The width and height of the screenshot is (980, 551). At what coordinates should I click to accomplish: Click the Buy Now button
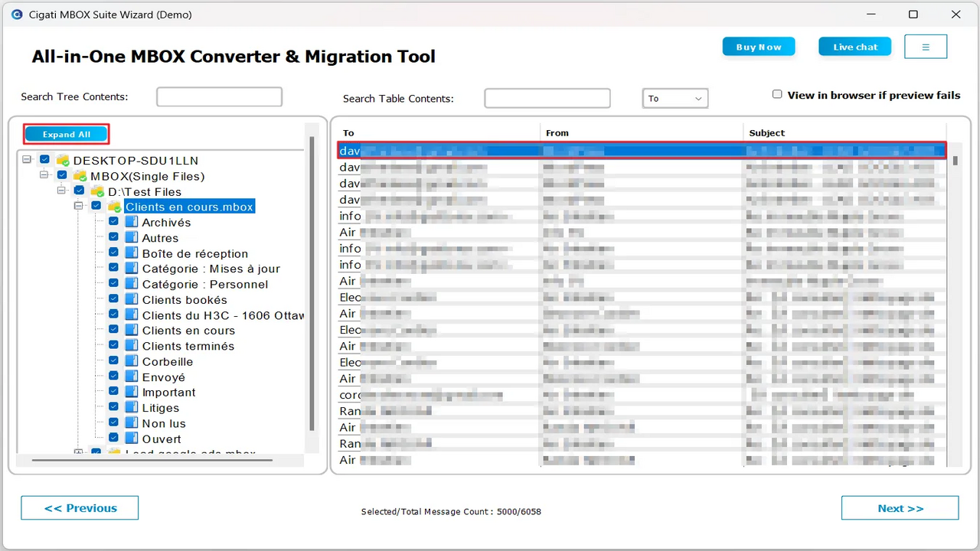tap(759, 47)
